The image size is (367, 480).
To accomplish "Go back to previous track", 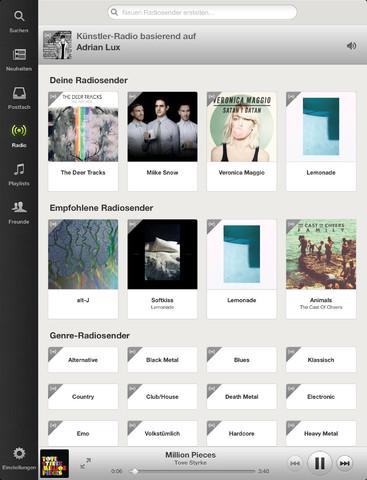I will pyautogui.click(x=295, y=463).
